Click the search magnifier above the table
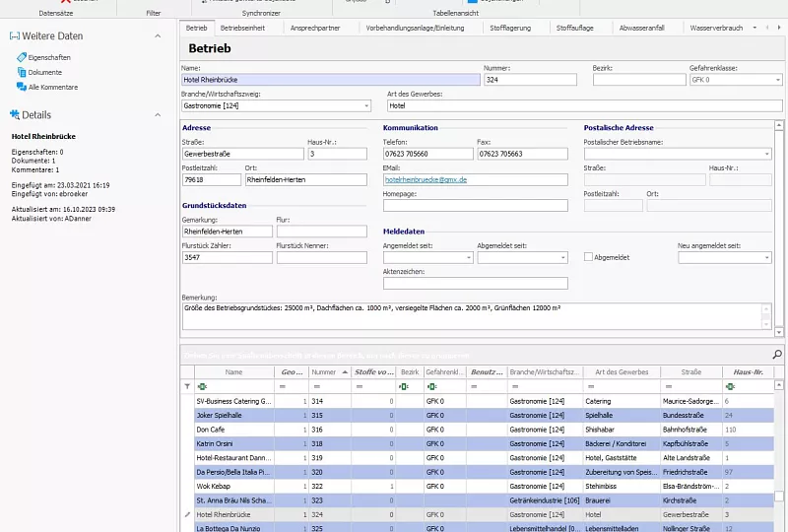The width and height of the screenshot is (788, 532). pyautogui.click(x=777, y=355)
